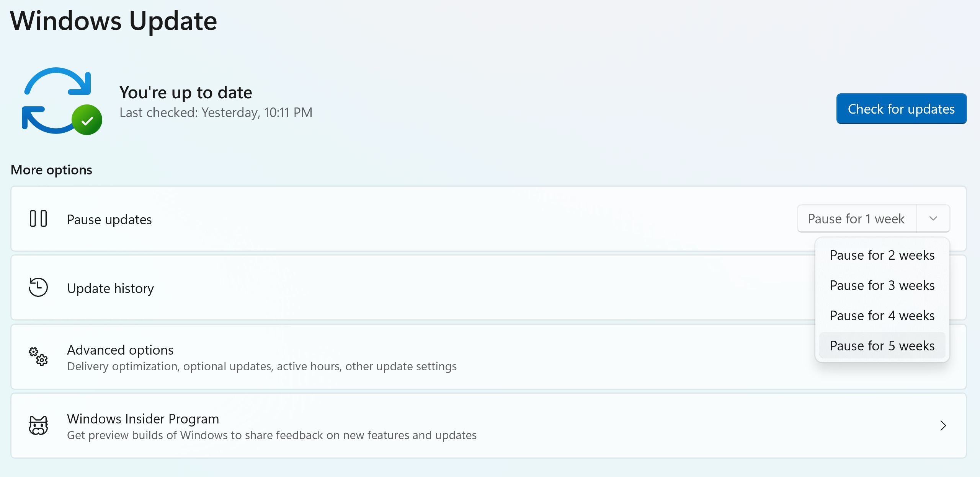Choose Pause for 3 weeks

tap(882, 285)
